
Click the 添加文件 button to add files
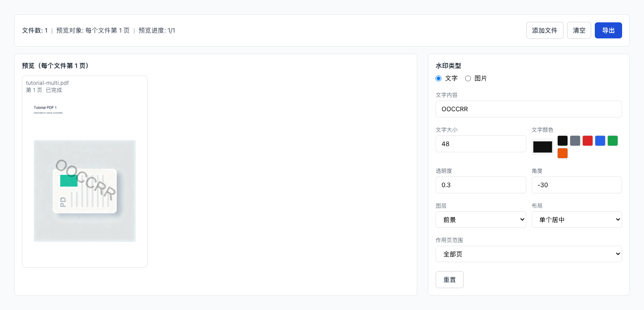pyautogui.click(x=545, y=30)
